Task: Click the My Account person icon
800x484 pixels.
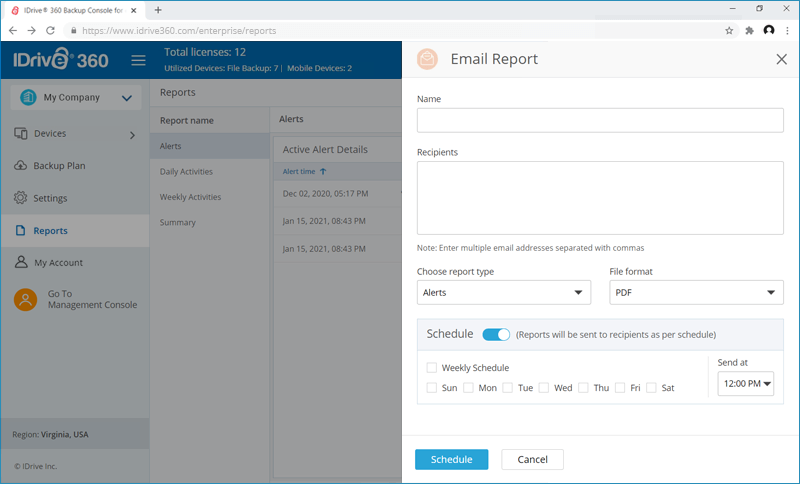Action: pyautogui.click(x=21, y=262)
